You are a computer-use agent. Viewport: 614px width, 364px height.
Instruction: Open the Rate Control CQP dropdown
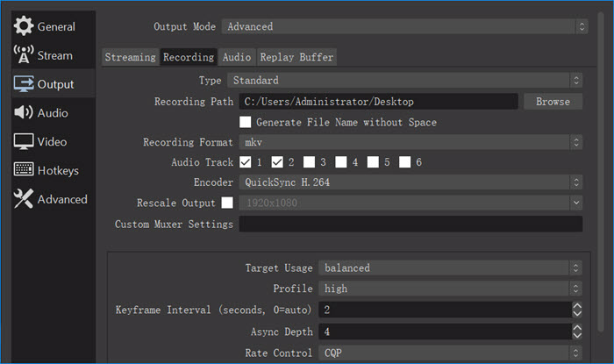(x=450, y=353)
